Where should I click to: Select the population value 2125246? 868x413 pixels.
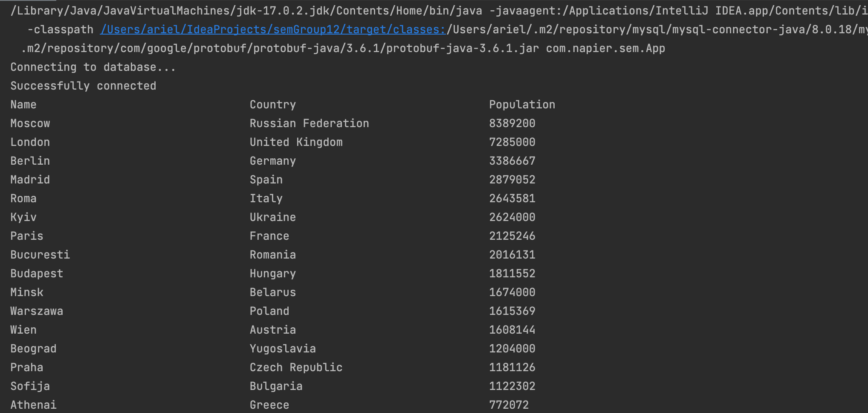[512, 236]
